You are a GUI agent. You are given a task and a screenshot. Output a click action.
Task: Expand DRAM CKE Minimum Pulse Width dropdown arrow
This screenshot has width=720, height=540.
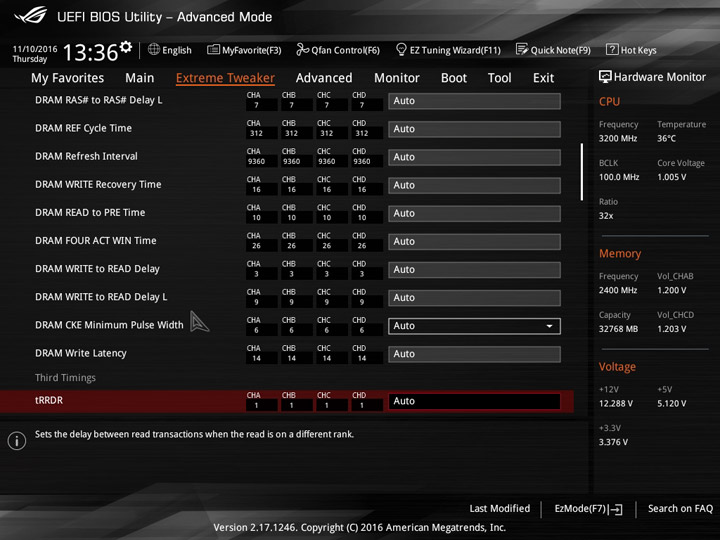coord(549,326)
